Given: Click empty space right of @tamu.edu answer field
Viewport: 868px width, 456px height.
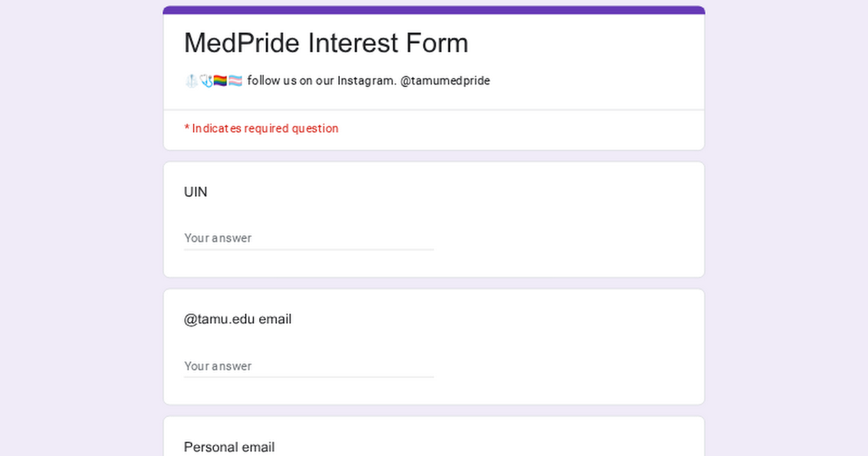Looking at the screenshot, I should pos(564,366).
